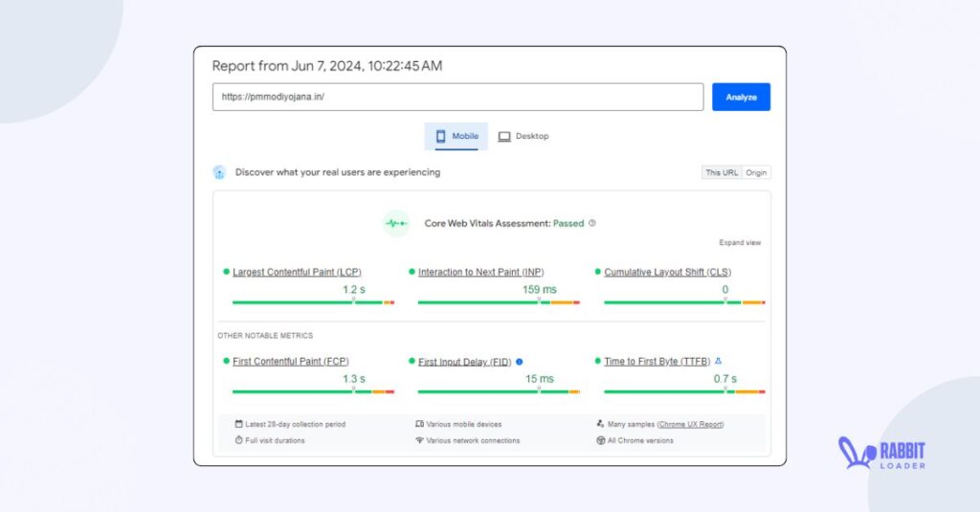Click the experimental flask icon beside TTFB
Viewport: 980px width, 512px height.
(718, 361)
